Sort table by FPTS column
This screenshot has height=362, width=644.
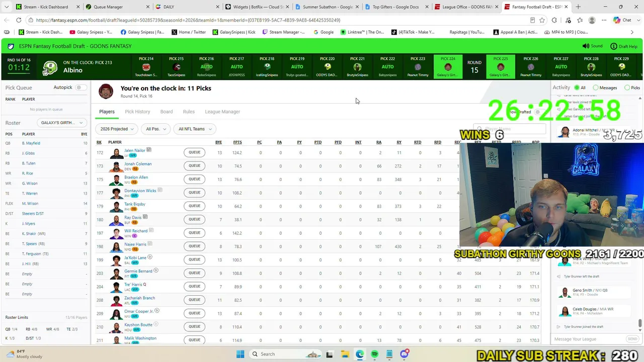point(237,142)
